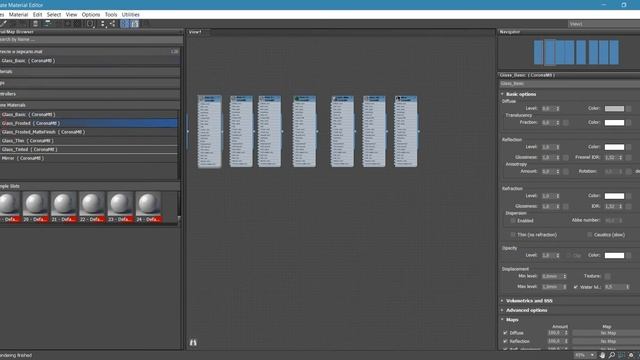640x360 pixels.
Task: Toggle the Parameter Editor panel icon
Action: click(x=135, y=24)
